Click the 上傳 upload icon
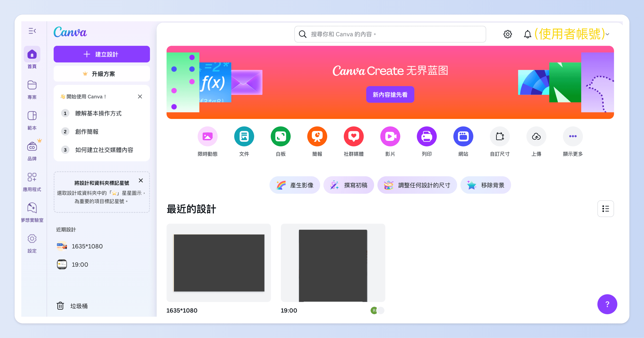Viewport: 644px width, 338px height. (536, 136)
